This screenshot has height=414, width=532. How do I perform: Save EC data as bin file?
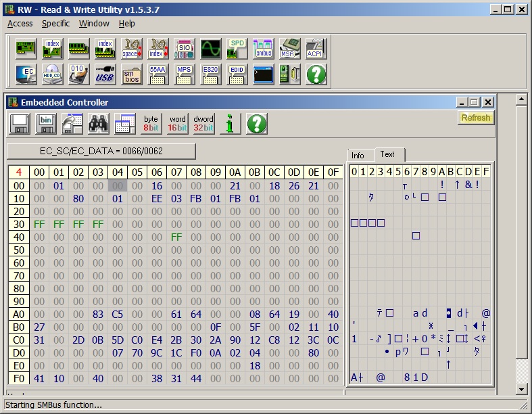[46, 124]
